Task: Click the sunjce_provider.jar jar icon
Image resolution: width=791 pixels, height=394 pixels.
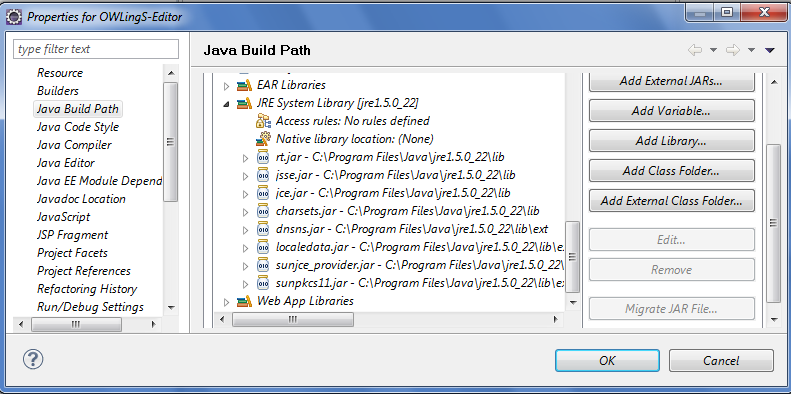Action: (263, 265)
